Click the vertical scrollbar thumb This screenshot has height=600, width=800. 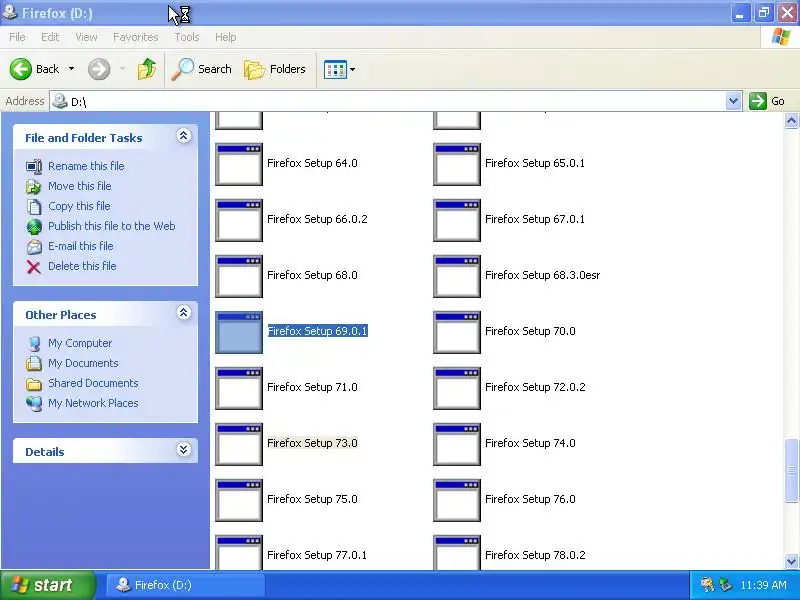[791, 470]
